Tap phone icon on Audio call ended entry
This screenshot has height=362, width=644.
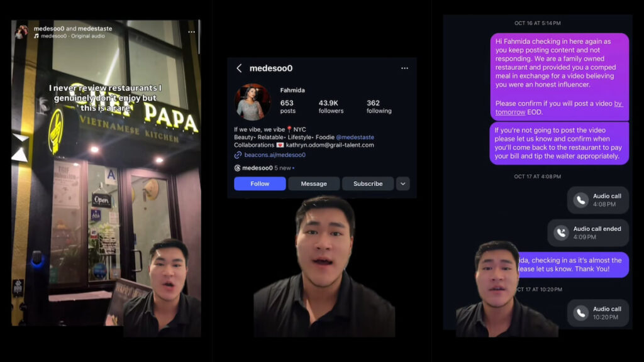tap(561, 233)
